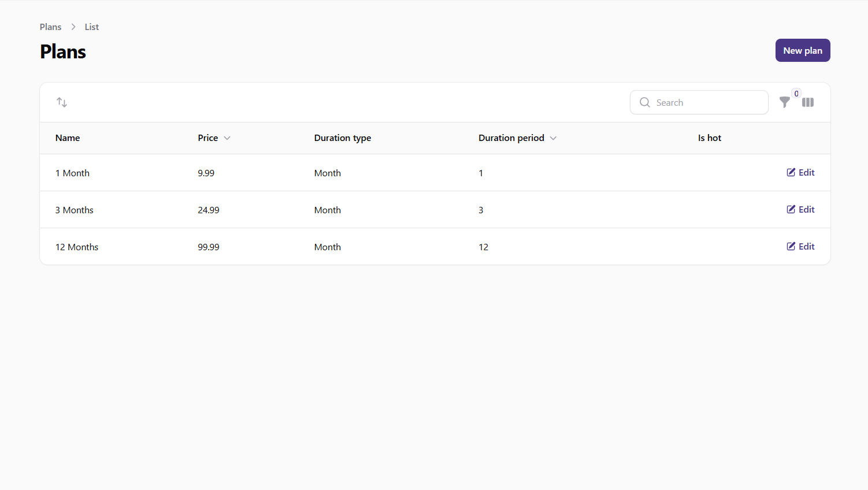The width and height of the screenshot is (868, 490).
Task: Click the magnifier icon in the search box
Action: click(x=645, y=102)
